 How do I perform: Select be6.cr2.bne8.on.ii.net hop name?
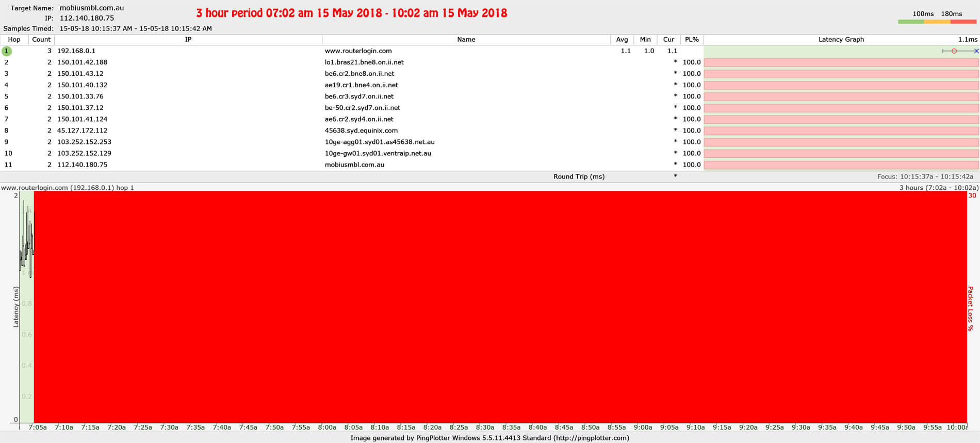tap(360, 74)
